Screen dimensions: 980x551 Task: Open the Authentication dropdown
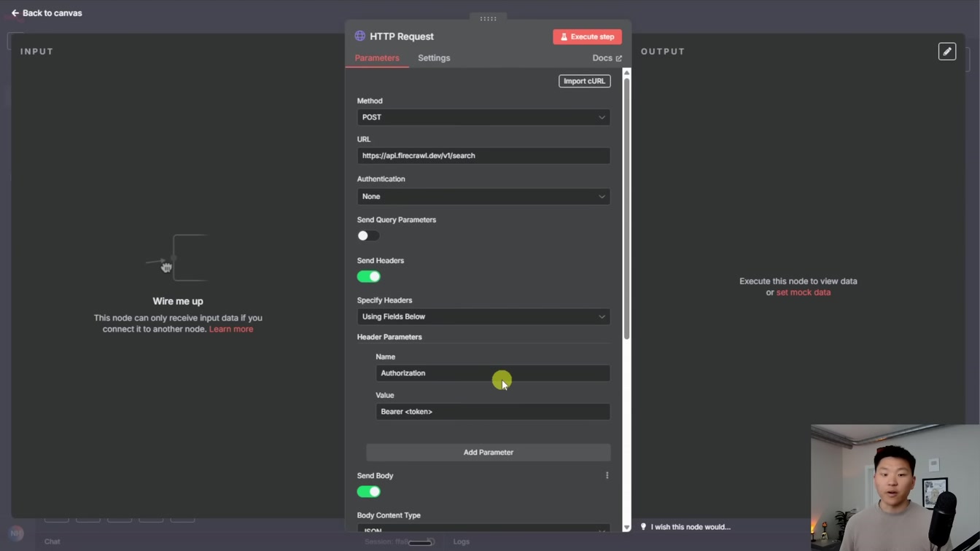[x=483, y=197]
